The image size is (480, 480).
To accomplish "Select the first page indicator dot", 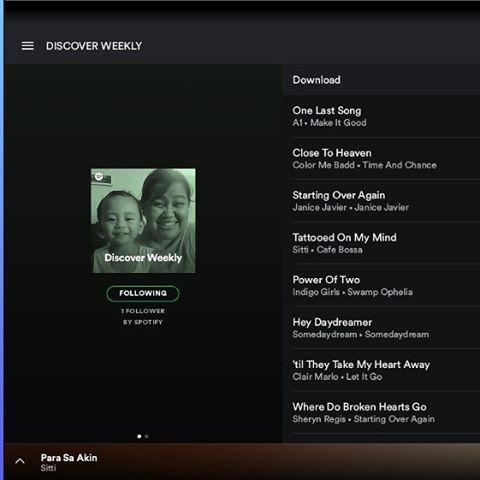I will [139, 436].
